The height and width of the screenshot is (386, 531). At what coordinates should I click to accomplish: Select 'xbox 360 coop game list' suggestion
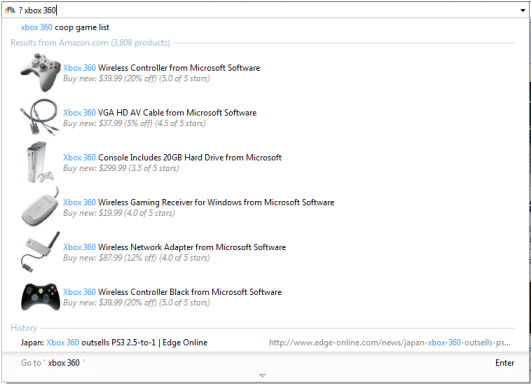point(65,27)
